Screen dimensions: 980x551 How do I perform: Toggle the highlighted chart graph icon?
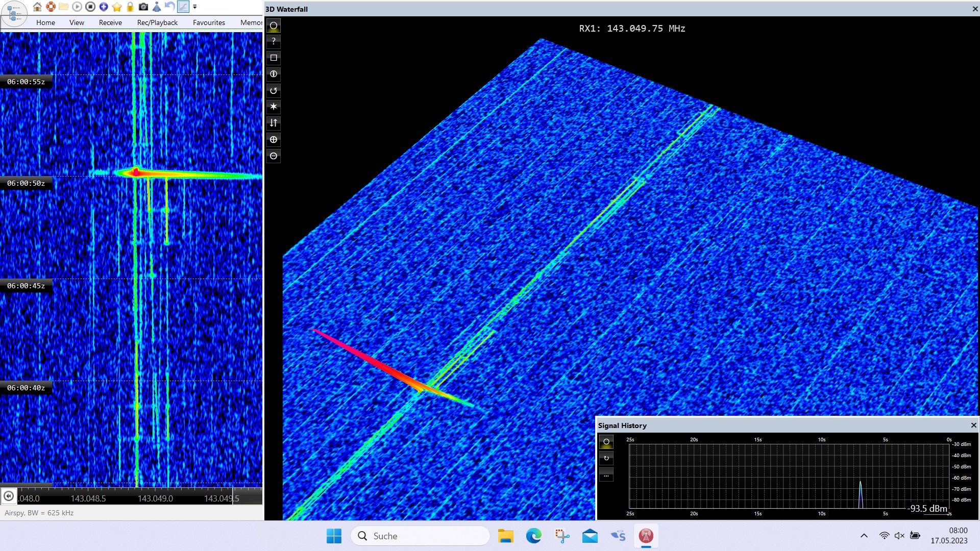tap(183, 7)
